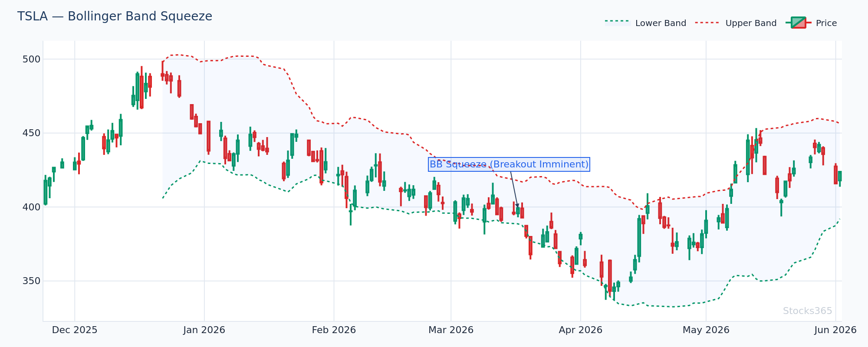Click the chart title TSLA — Bollinger Band Squeeze
868x347 pixels.
click(115, 16)
